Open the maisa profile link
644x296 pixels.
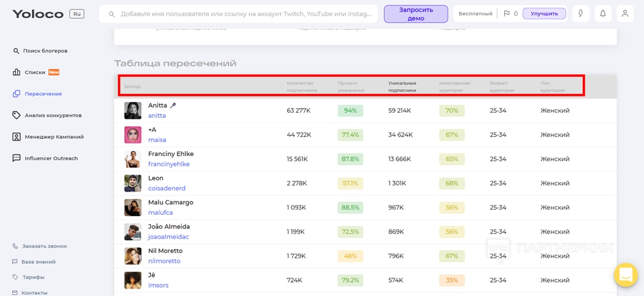[x=158, y=140]
